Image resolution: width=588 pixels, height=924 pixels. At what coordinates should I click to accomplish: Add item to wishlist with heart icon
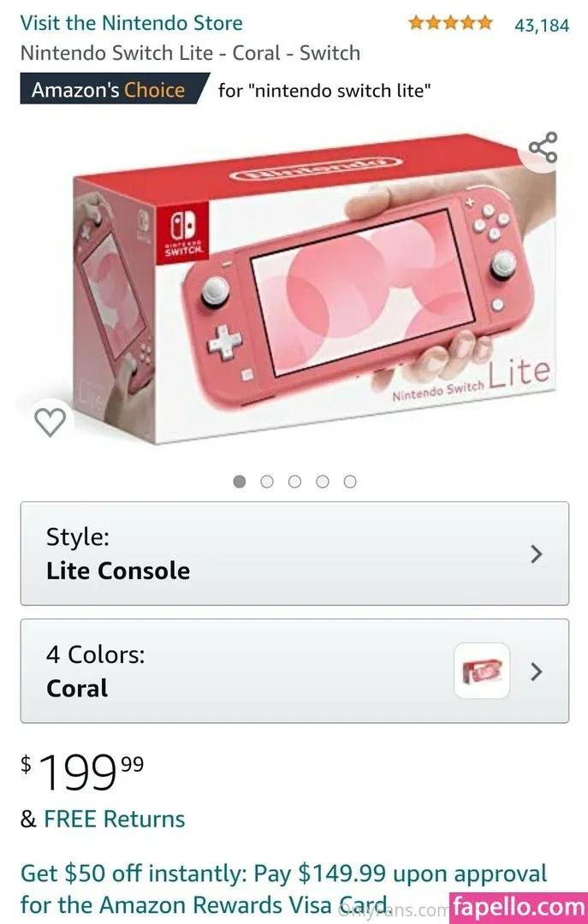click(50, 423)
